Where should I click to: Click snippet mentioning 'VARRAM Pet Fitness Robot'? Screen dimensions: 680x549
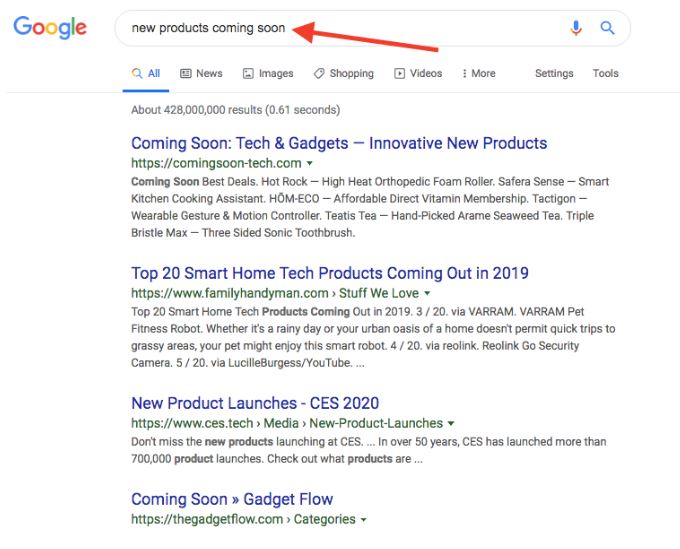373,337
